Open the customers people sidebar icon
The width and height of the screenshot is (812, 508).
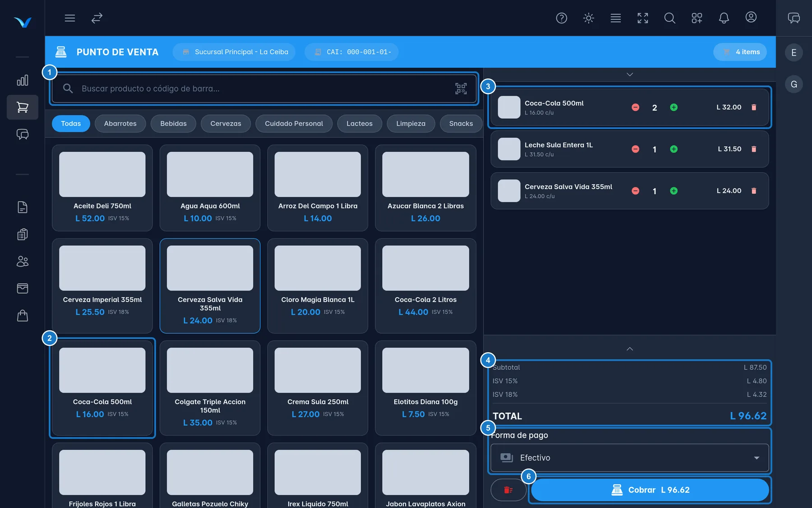point(23,261)
